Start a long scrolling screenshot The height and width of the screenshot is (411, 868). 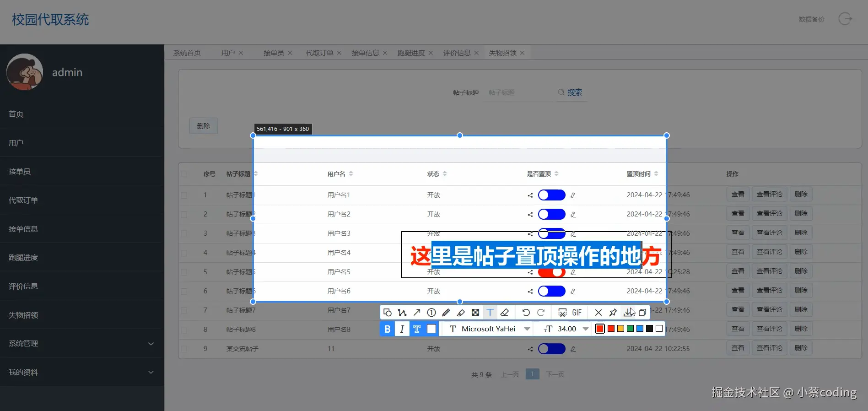[x=562, y=313]
